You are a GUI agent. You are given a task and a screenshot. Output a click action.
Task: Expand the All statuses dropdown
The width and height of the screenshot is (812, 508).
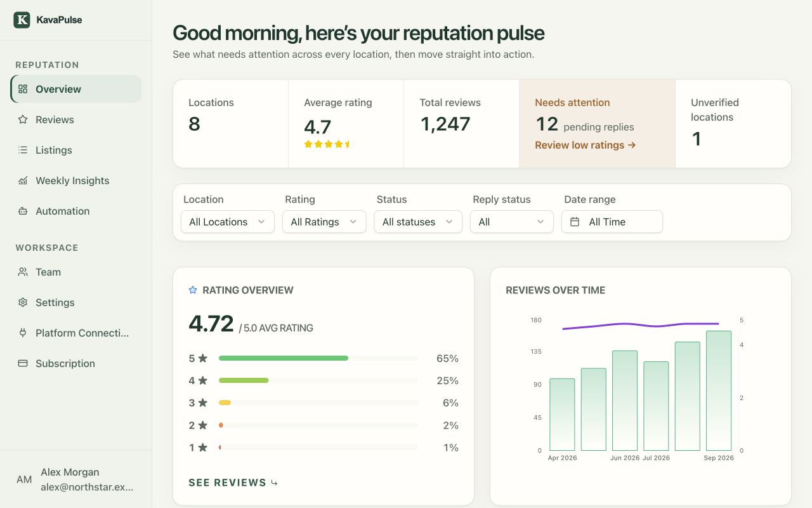tap(418, 222)
